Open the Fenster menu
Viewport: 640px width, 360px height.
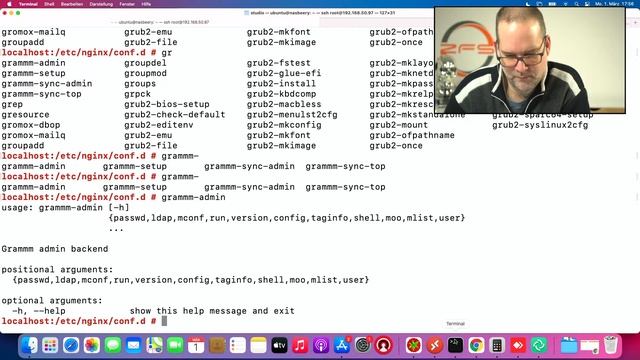[x=127, y=4]
